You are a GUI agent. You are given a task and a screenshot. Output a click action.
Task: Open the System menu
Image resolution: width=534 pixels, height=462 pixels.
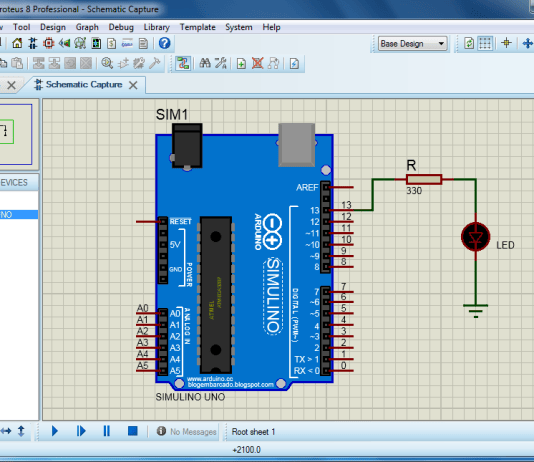coord(239,27)
